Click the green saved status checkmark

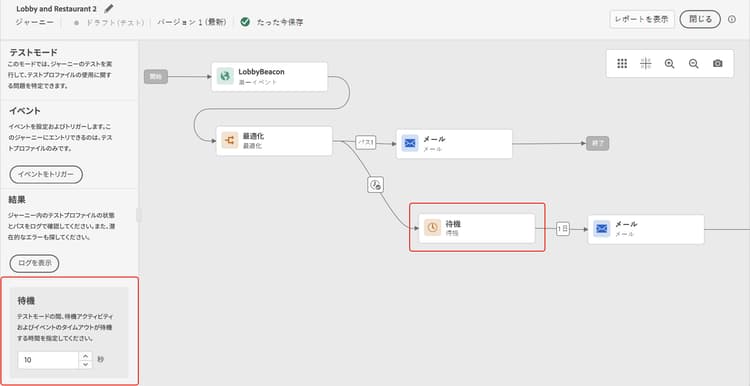(245, 22)
